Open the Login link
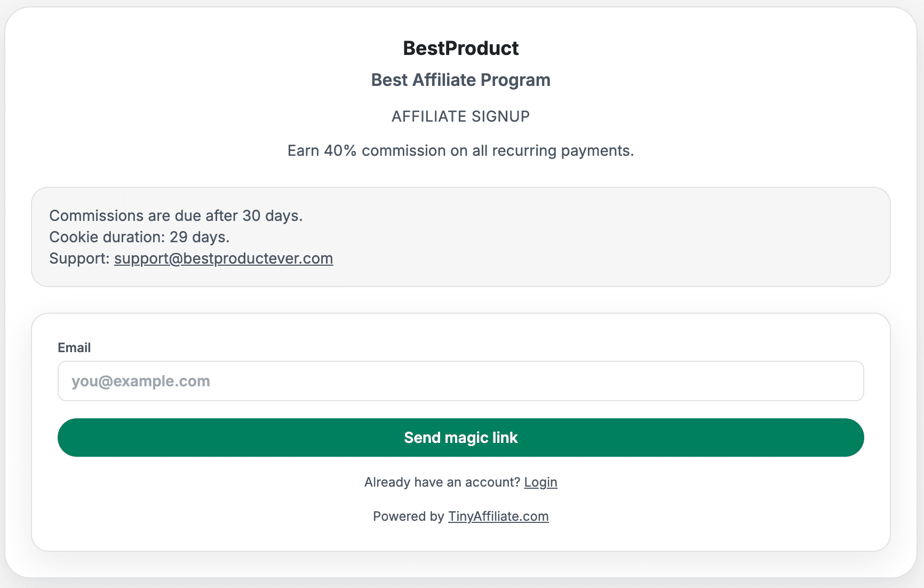 540,482
